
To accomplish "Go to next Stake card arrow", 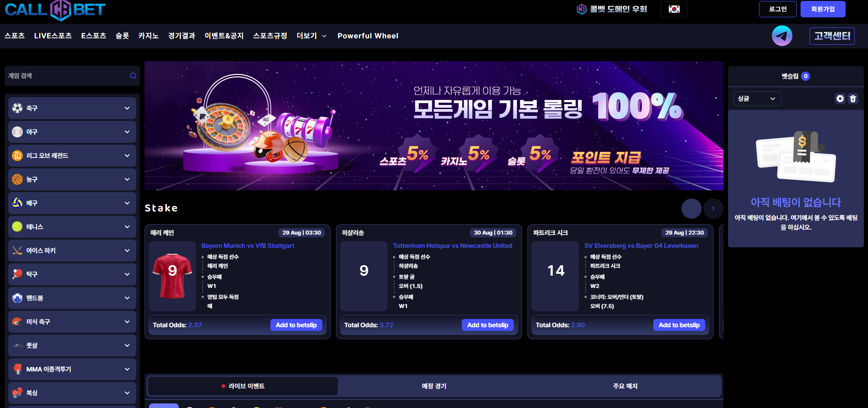I will (713, 209).
